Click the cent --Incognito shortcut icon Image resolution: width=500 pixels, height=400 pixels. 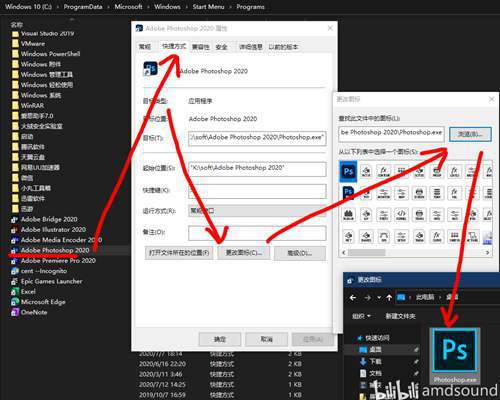tap(14, 271)
